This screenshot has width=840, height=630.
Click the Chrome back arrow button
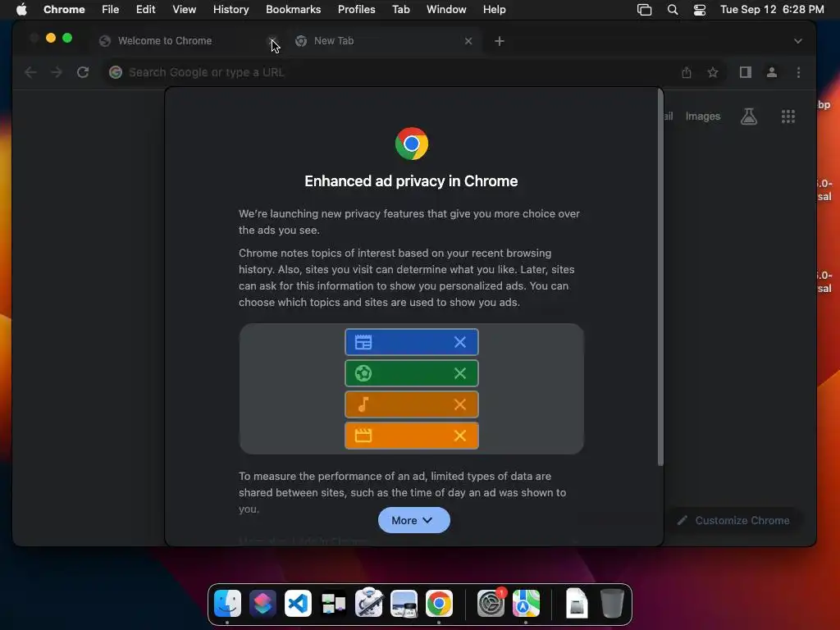[x=30, y=72]
